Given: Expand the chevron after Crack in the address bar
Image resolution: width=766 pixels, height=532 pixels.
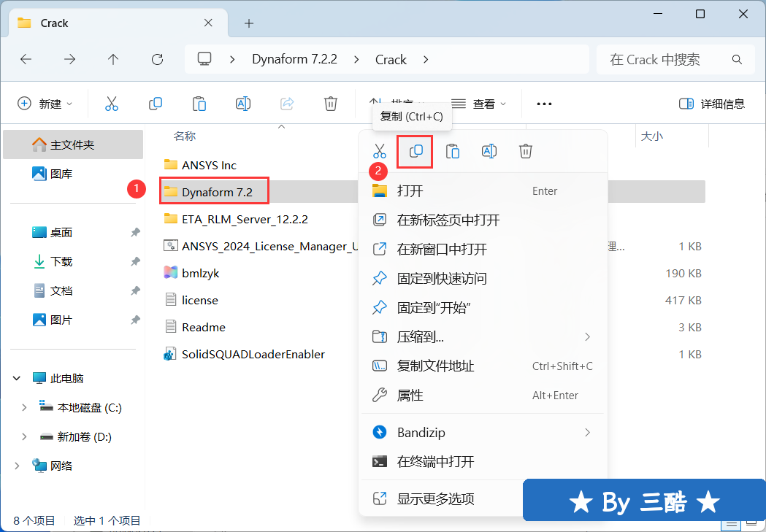Looking at the screenshot, I should click(426, 60).
